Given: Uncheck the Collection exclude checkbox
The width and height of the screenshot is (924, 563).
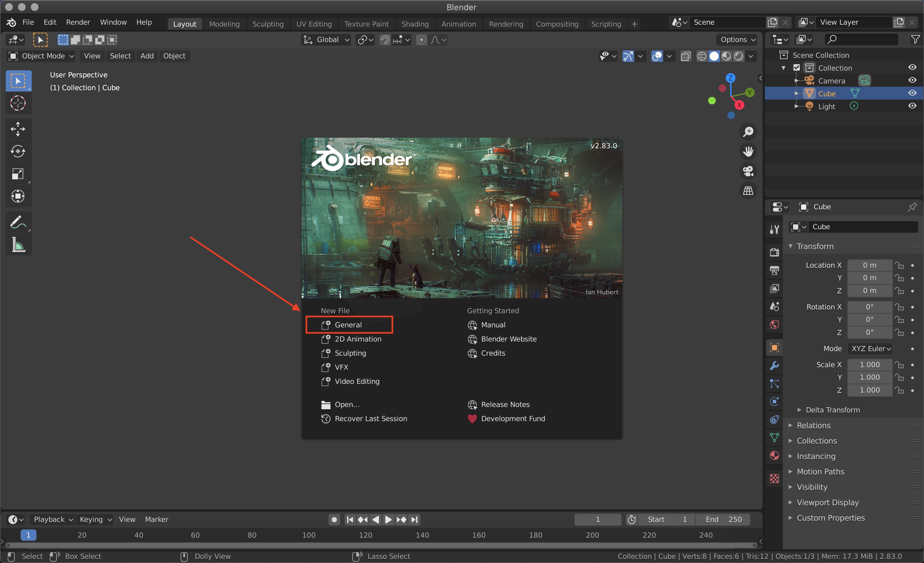Looking at the screenshot, I should coord(797,68).
